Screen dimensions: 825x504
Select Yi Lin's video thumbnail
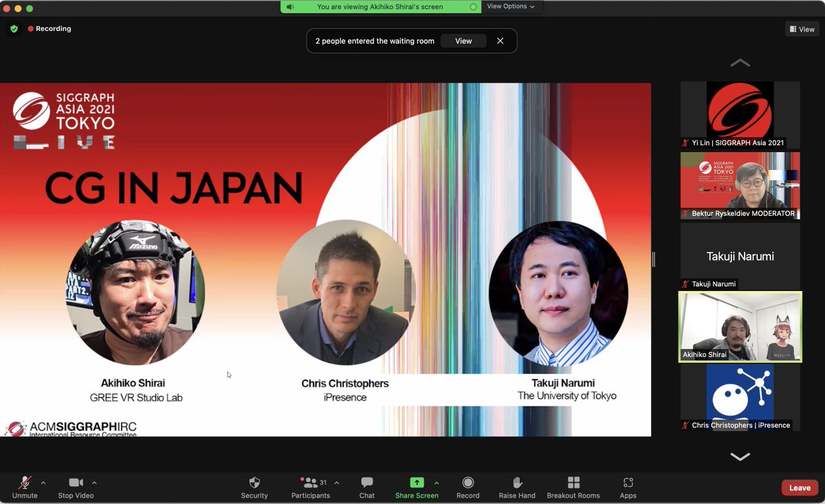[740, 115]
